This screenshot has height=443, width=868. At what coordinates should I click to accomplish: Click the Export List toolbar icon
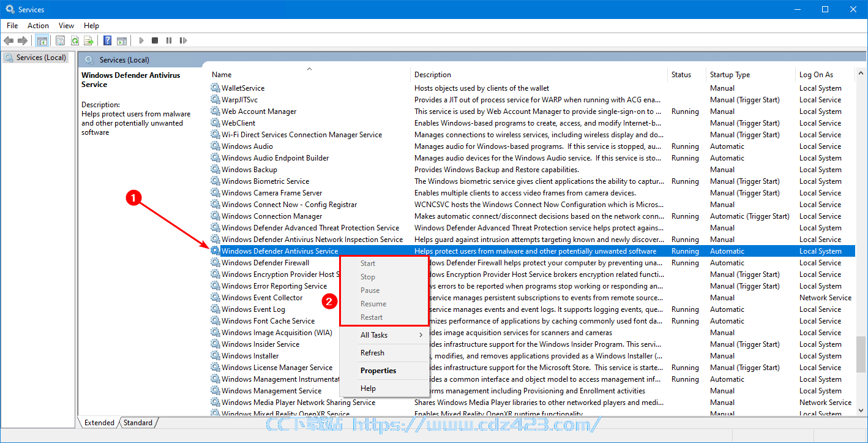coord(89,40)
